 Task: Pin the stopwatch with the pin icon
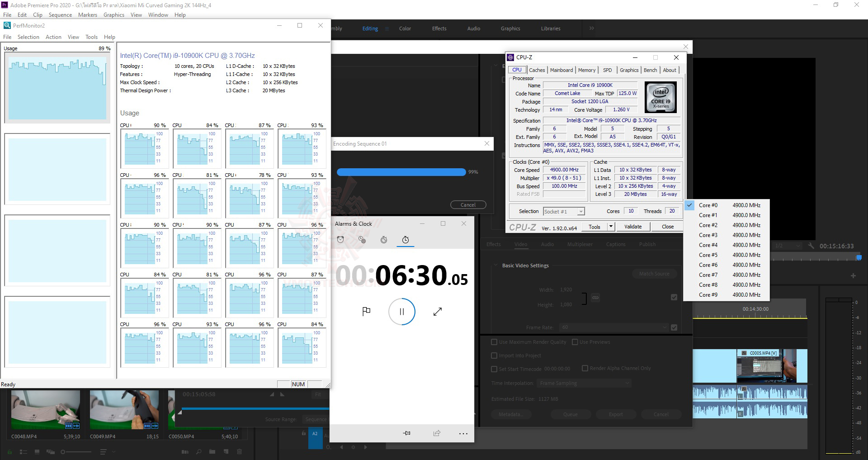[407, 433]
